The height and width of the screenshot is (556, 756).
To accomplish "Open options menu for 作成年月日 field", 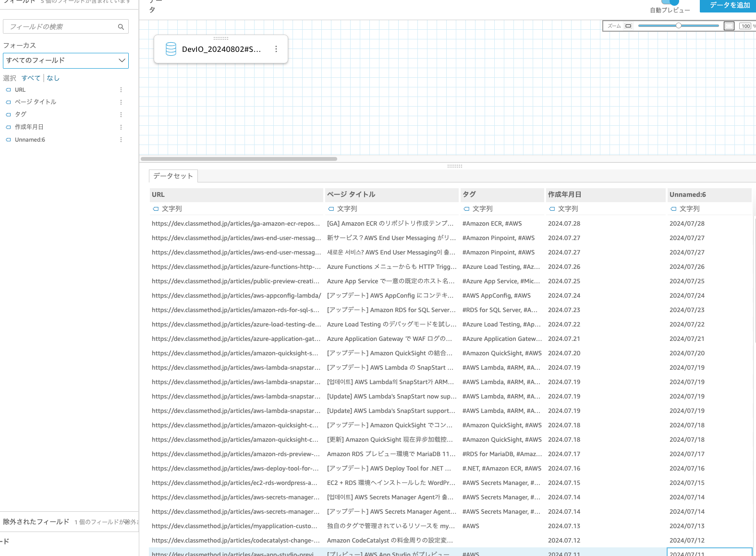I will [x=121, y=127].
